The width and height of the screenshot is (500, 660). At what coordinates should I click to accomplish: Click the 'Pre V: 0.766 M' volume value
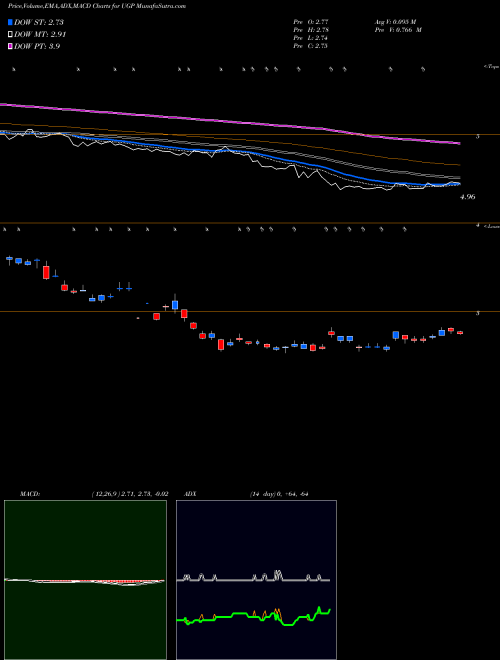398,30
